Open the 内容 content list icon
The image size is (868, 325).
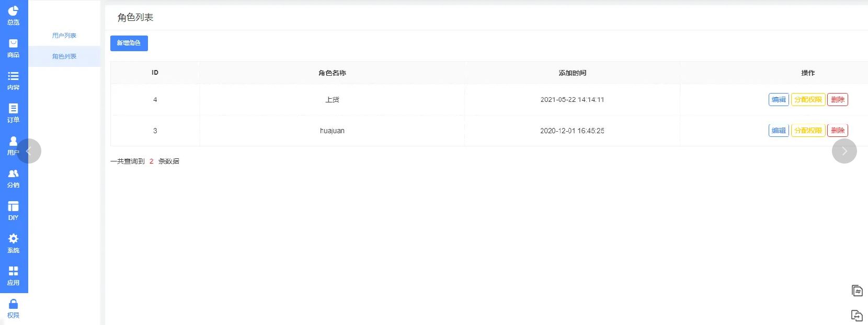[13, 76]
